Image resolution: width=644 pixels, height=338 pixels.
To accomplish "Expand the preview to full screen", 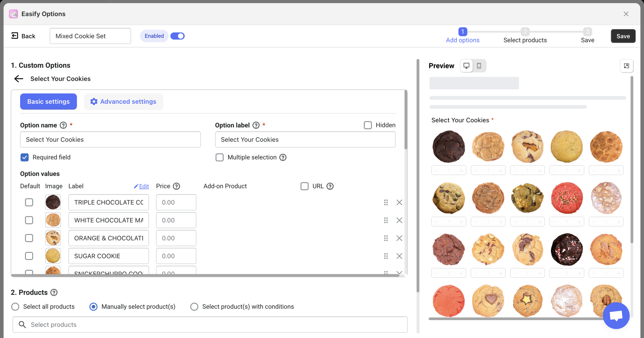I will [626, 66].
